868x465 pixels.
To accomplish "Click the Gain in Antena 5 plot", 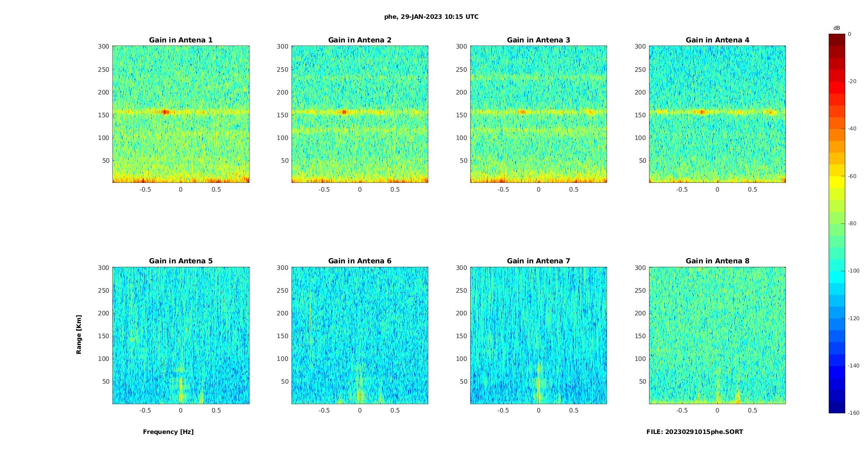I will (x=181, y=336).
